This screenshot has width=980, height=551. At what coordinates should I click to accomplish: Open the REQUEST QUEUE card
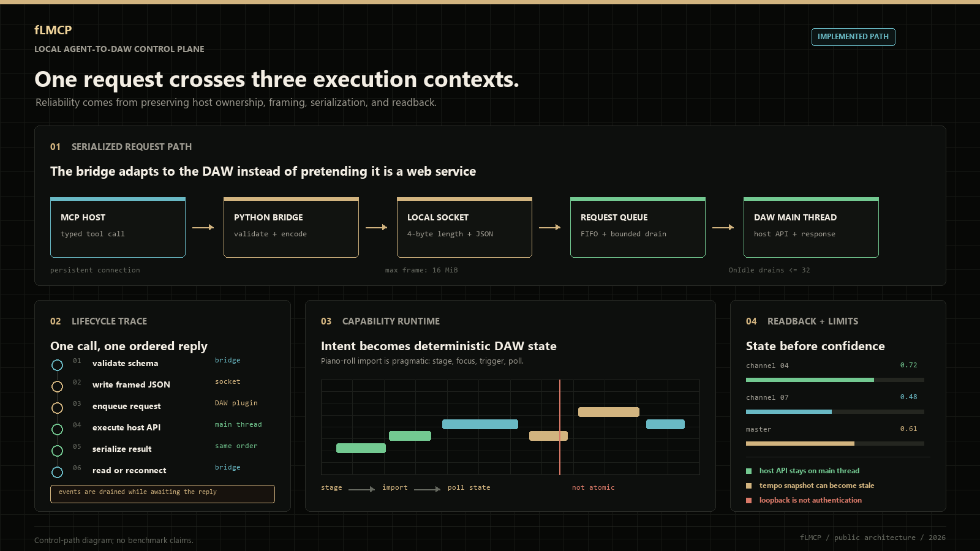tap(638, 227)
